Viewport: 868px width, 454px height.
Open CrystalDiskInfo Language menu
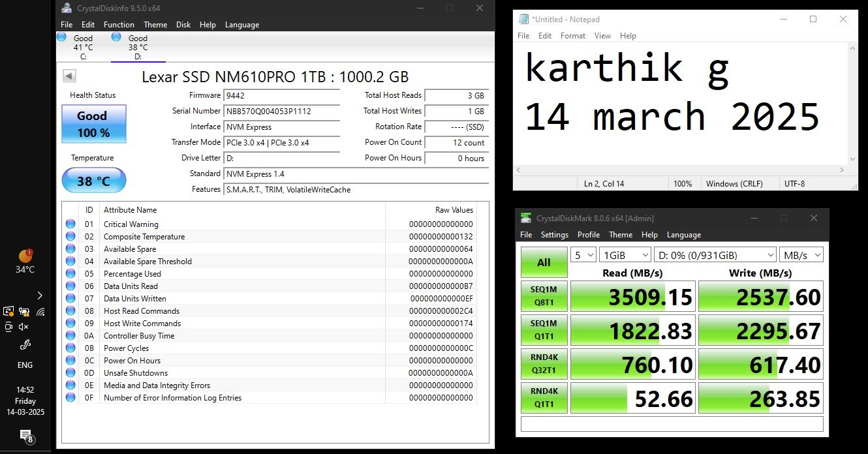[242, 25]
